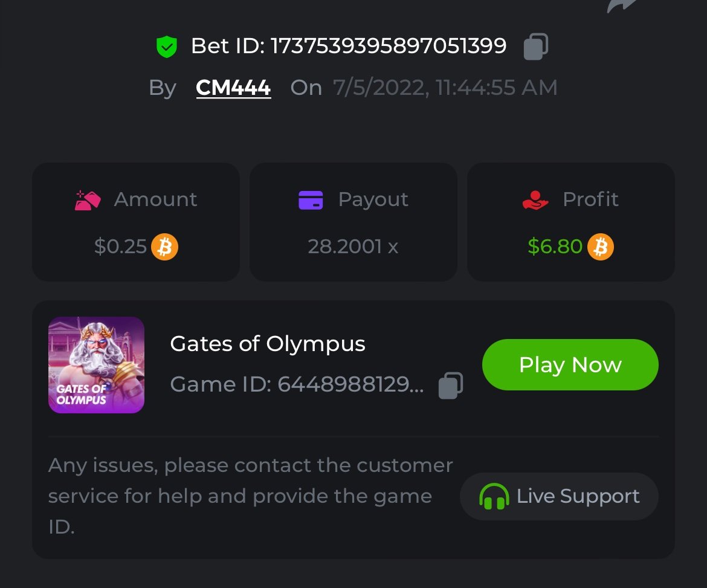Open the Gates of Olympus thumbnail
Screen dimensions: 707x588
click(96, 365)
